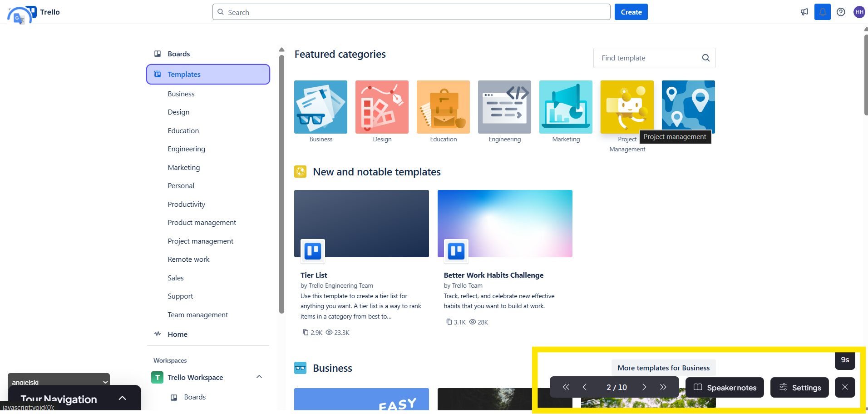Select Sales category in sidebar
This screenshot has height=414, width=868.
tap(175, 278)
